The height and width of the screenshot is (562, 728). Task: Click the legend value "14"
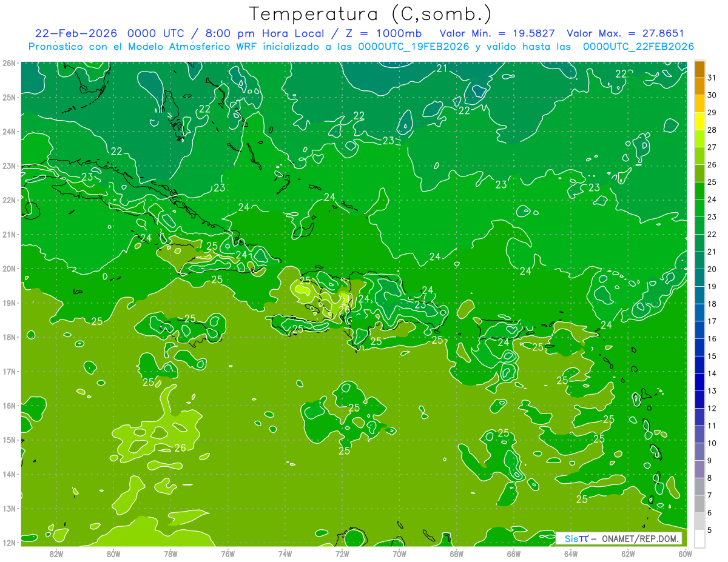(712, 373)
